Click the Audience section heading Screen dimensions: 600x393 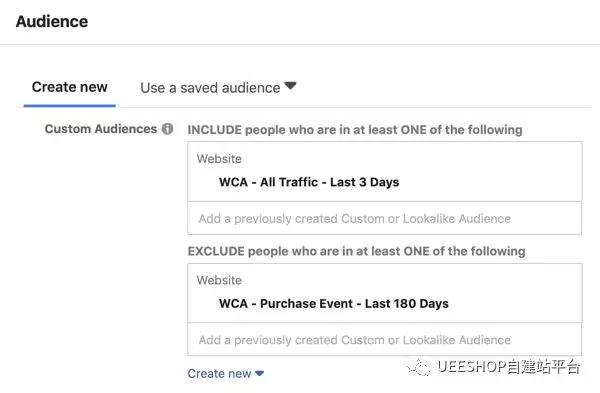pyautogui.click(x=52, y=21)
